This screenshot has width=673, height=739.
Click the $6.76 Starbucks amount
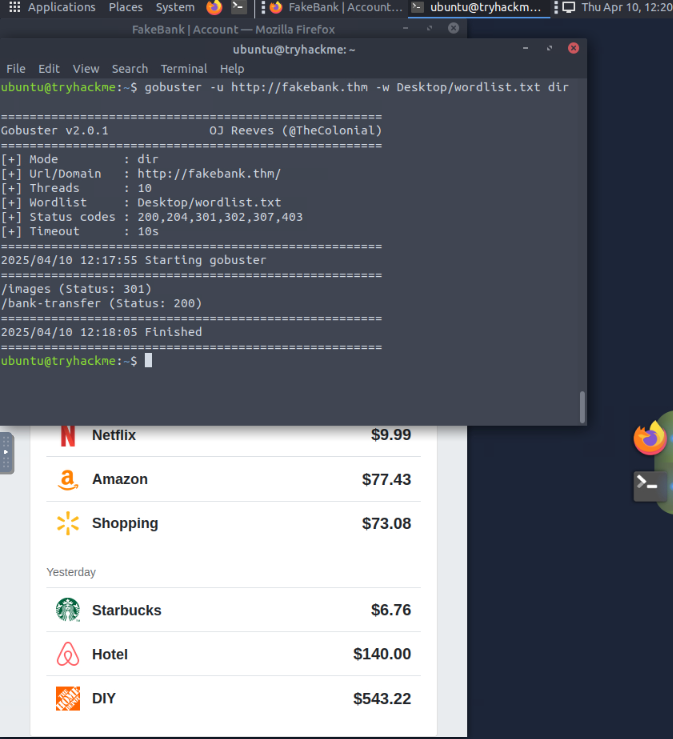pyautogui.click(x=391, y=610)
